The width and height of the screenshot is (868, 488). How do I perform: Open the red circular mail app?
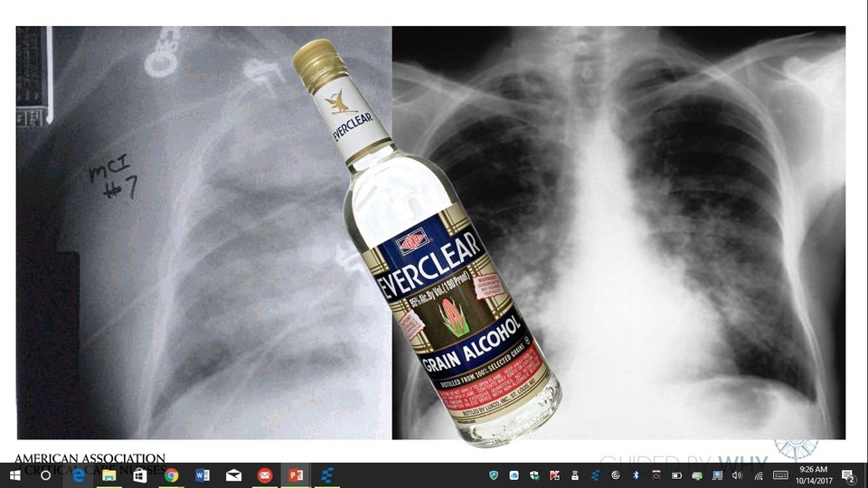pyautogui.click(x=265, y=475)
